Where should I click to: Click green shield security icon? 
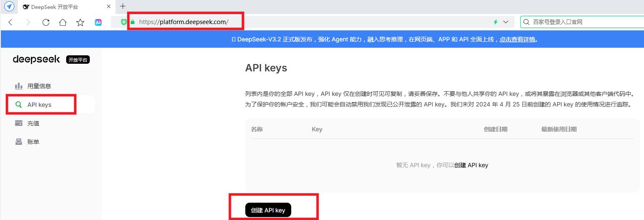124,22
